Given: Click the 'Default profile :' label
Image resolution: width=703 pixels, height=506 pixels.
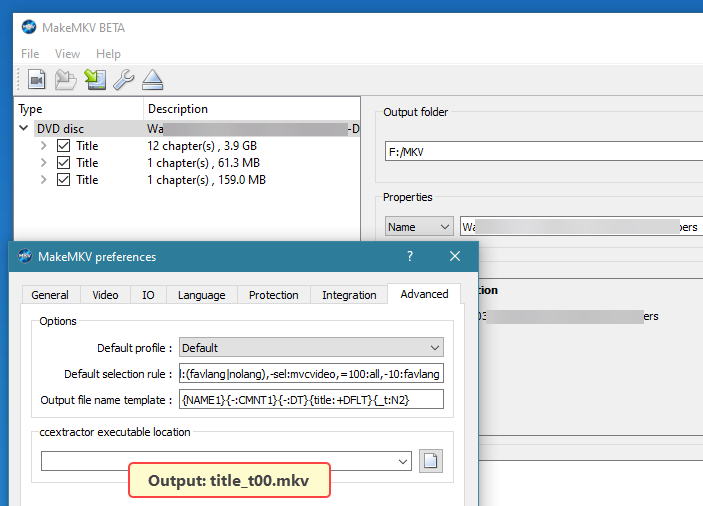Looking at the screenshot, I should 135,348.
